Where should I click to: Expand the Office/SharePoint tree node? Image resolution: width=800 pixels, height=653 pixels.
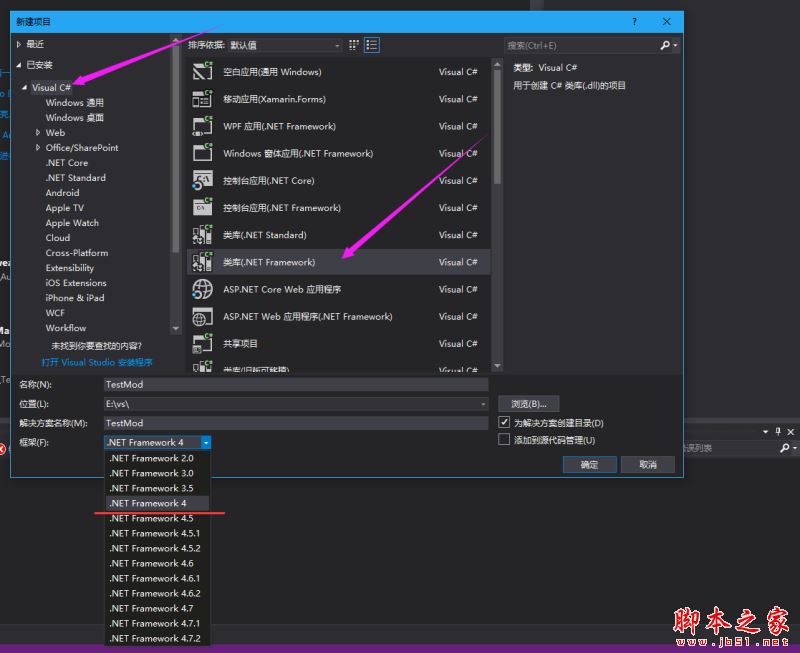point(38,147)
